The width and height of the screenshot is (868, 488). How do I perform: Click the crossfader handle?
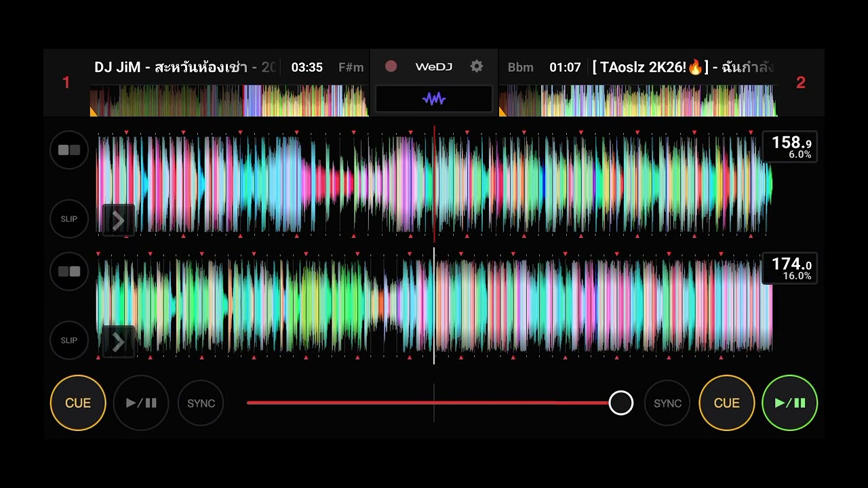pos(620,403)
